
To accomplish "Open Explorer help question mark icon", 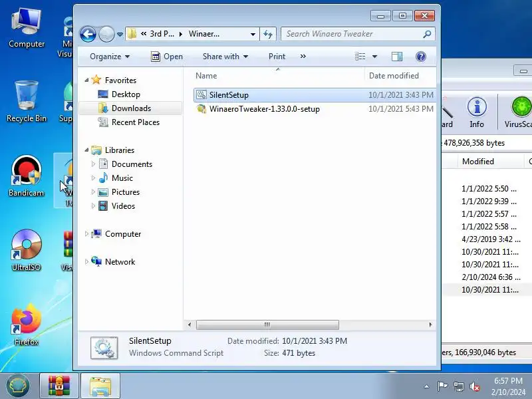I will tap(421, 57).
